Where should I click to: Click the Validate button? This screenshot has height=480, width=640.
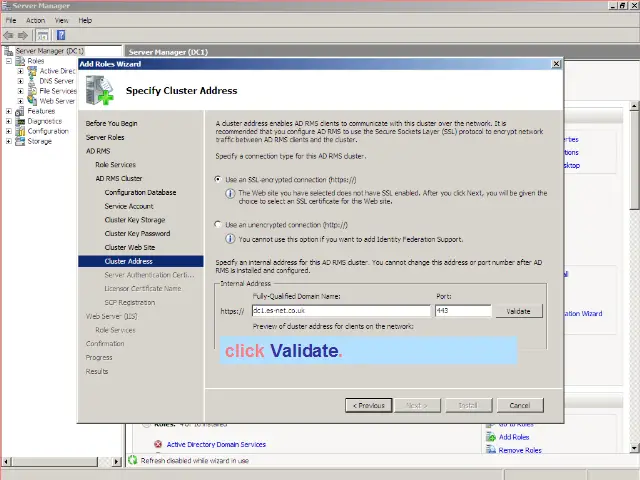click(x=518, y=311)
